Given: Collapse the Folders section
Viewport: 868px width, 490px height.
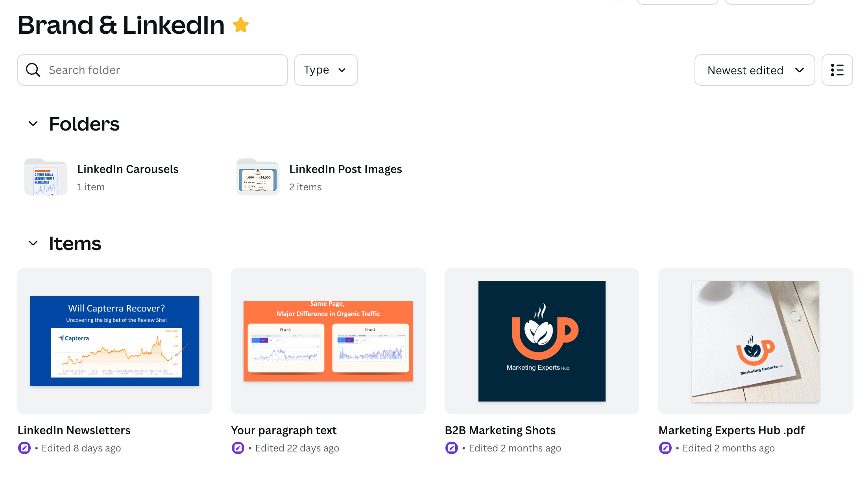Looking at the screenshot, I should click(x=33, y=124).
